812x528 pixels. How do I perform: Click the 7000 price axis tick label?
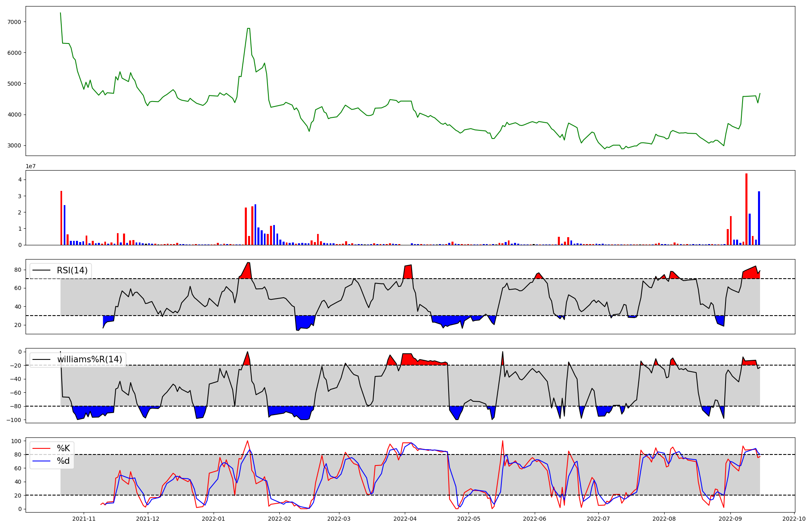[x=14, y=22]
